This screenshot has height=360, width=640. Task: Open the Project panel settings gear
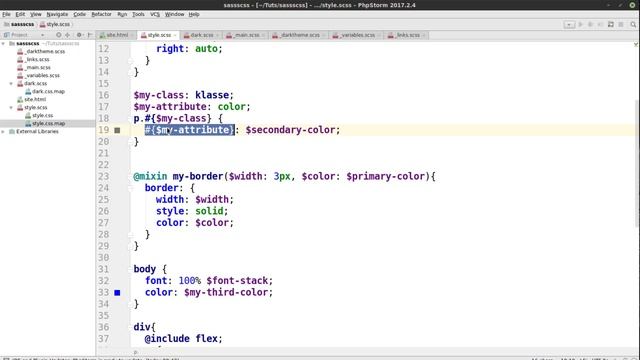point(79,35)
